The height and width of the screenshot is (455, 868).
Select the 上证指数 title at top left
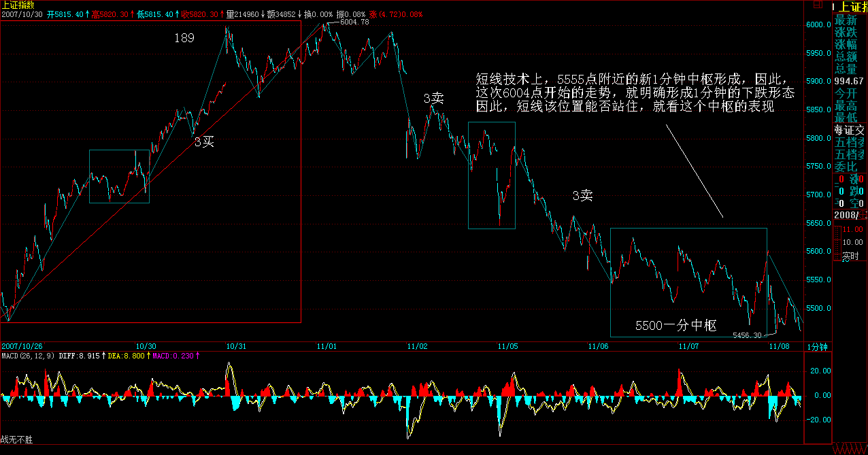pyautogui.click(x=16, y=5)
